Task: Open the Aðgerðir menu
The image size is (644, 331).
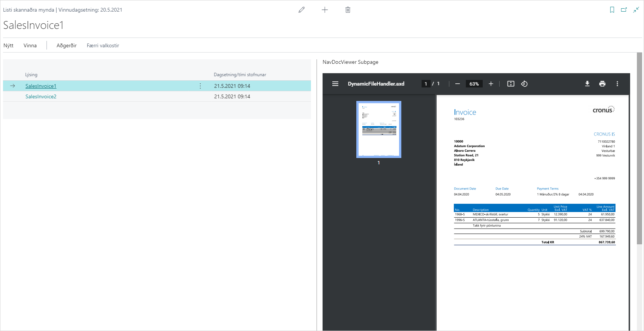Action: point(66,45)
